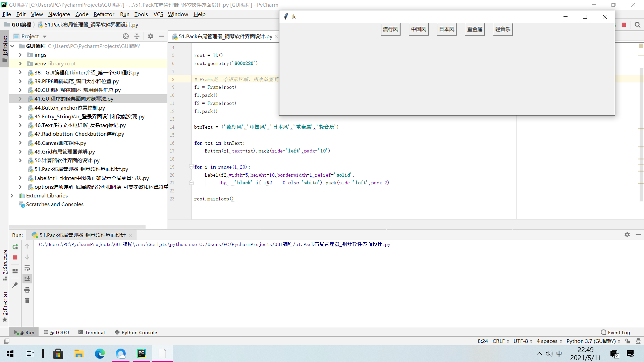Expand External Libraries node
This screenshot has height=362, width=644.
click(12, 195)
